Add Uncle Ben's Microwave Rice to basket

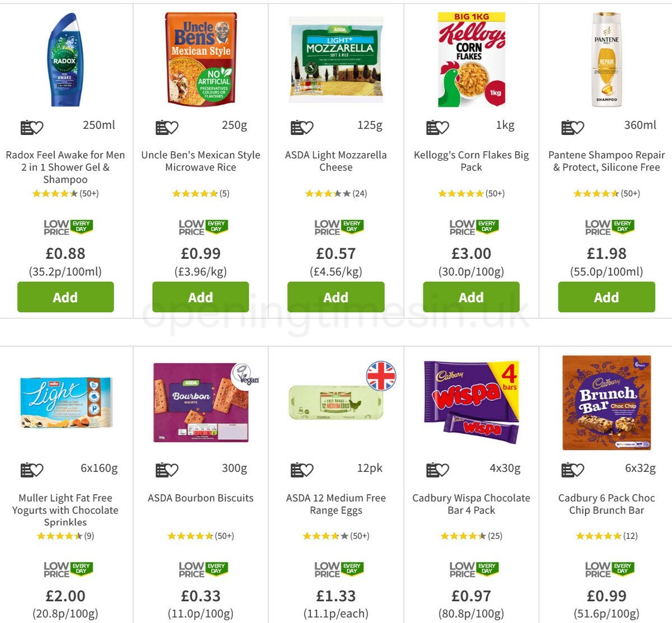pos(200,297)
